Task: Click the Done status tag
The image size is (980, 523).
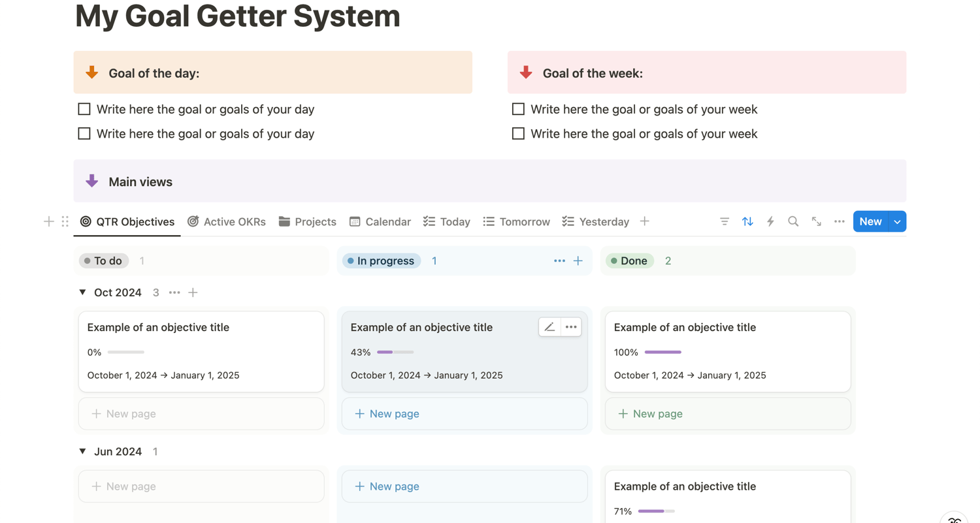Action: click(630, 261)
